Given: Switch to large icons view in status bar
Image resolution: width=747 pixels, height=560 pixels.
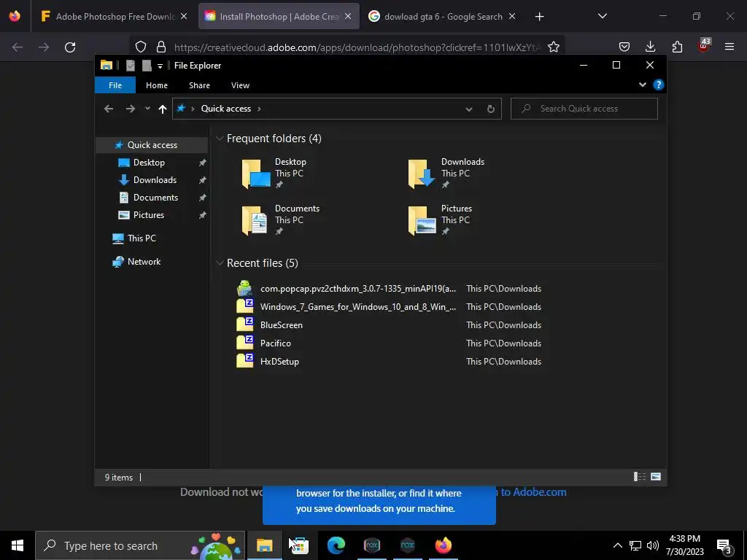Looking at the screenshot, I should (656, 477).
